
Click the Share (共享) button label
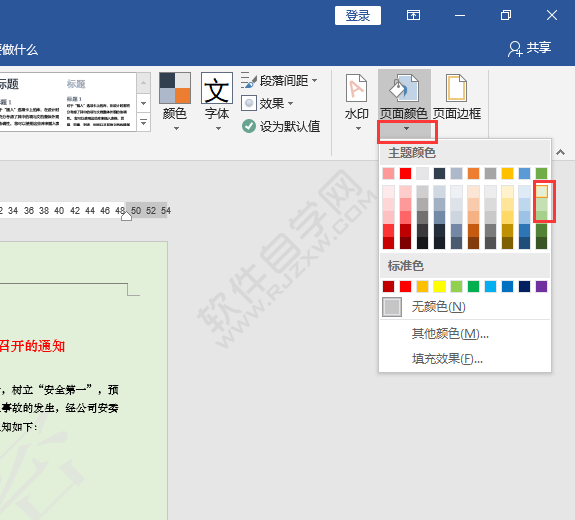[539, 48]
